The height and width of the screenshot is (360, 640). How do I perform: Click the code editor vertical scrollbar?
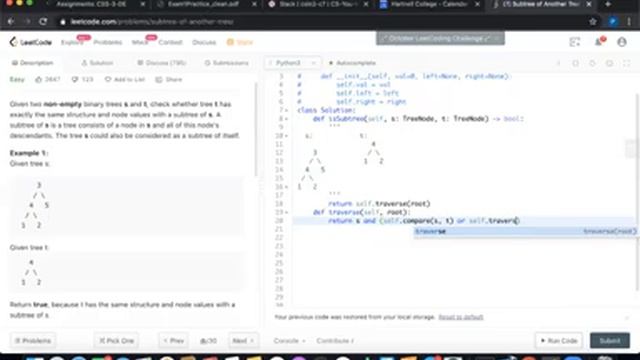638,192
